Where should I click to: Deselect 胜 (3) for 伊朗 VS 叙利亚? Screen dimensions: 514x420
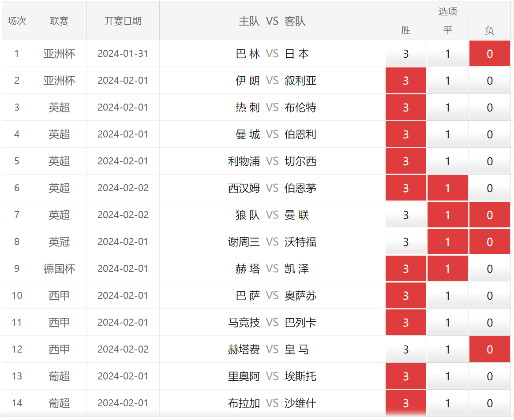(406, 81)
